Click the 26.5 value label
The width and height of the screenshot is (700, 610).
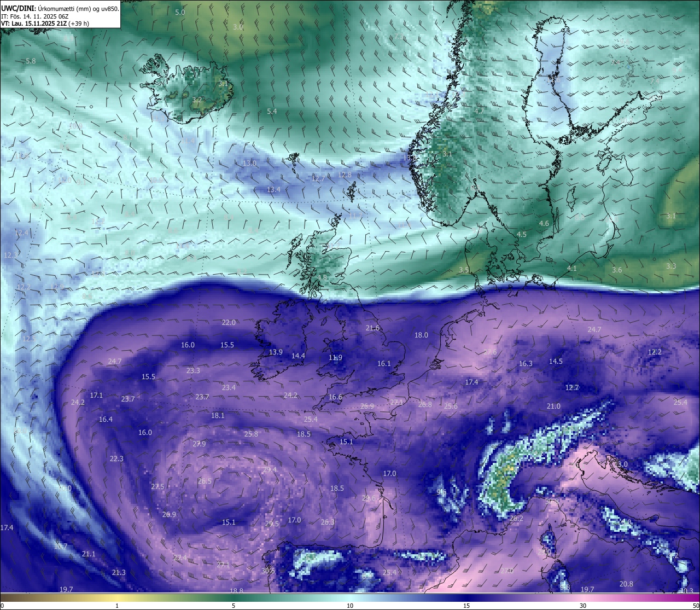tap(205, 481)
